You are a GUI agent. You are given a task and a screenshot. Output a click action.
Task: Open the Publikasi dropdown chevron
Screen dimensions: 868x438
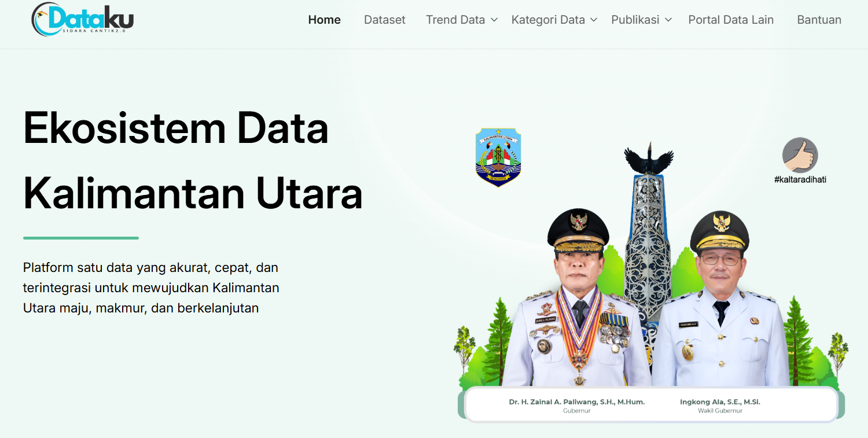[668, 20]
